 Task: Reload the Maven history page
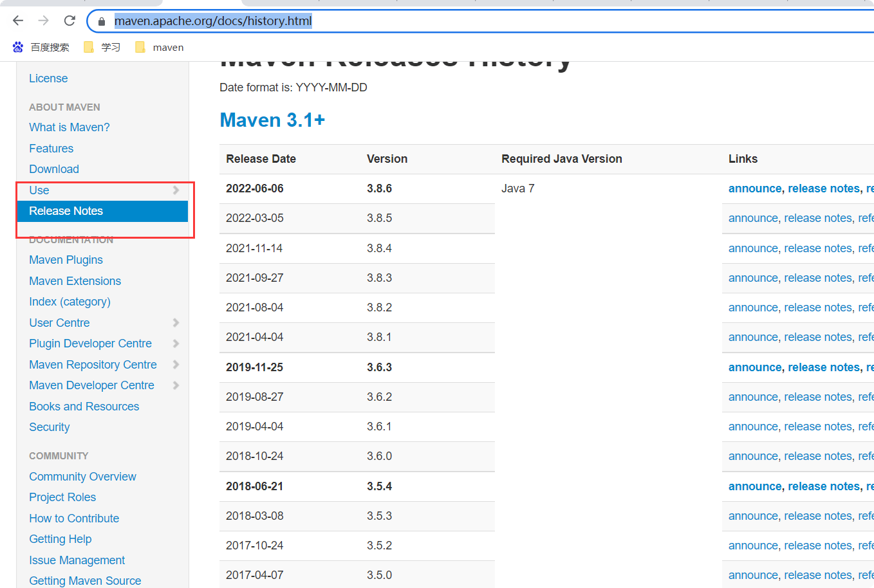70,21
